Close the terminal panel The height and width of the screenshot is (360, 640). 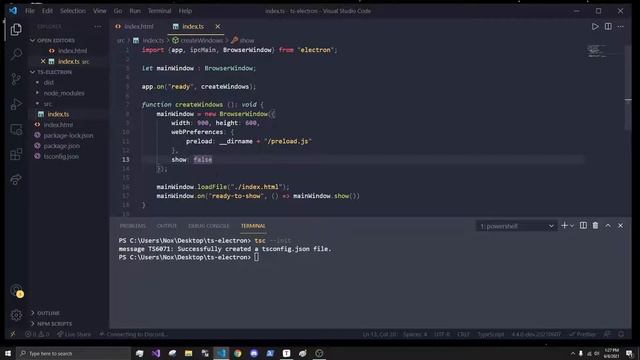point(620,225)
